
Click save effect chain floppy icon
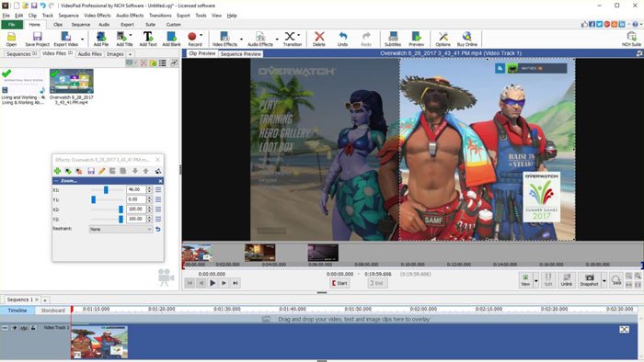(91, 171)
